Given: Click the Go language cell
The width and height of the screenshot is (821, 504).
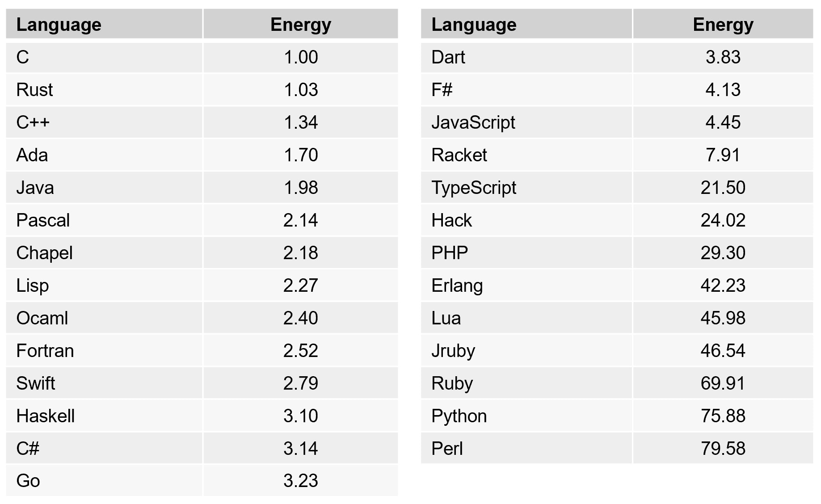Looking at the screenshot, I should [28, 481].
